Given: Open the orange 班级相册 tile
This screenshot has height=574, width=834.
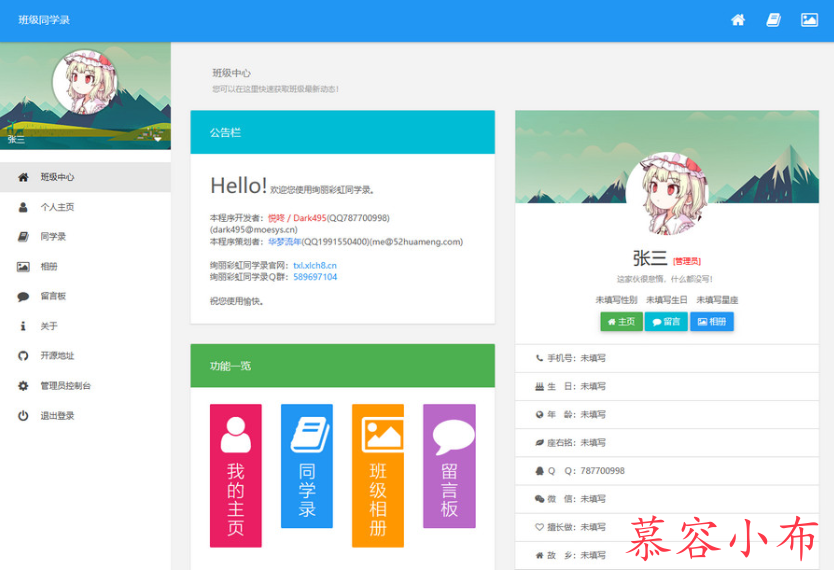Looking at the screenshot, I should (x=378, y=476).
